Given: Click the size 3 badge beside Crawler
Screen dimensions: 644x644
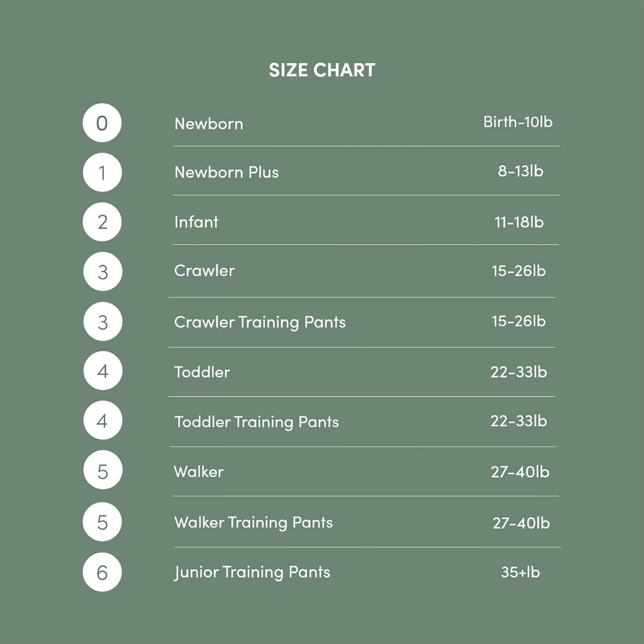Looking at the screenshot, I should (103, 272).
